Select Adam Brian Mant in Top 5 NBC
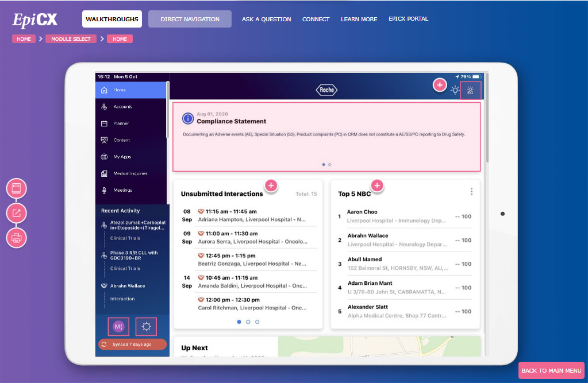588x383 pixels. pos(405,288)
